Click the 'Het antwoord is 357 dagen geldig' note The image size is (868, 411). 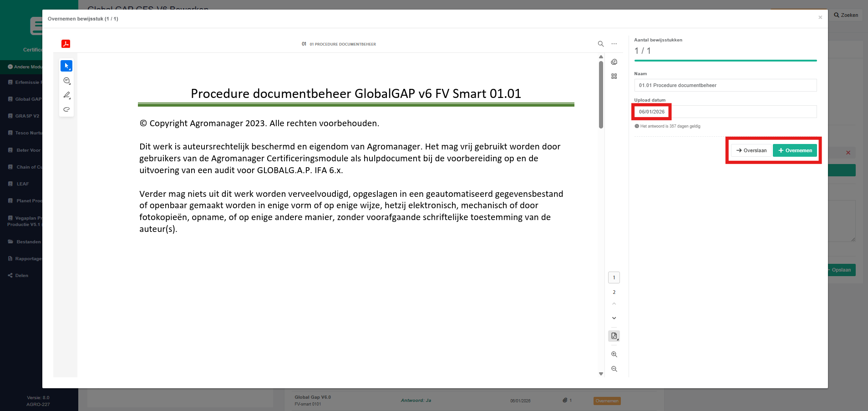pyautogui.click(x=667, y=126)
